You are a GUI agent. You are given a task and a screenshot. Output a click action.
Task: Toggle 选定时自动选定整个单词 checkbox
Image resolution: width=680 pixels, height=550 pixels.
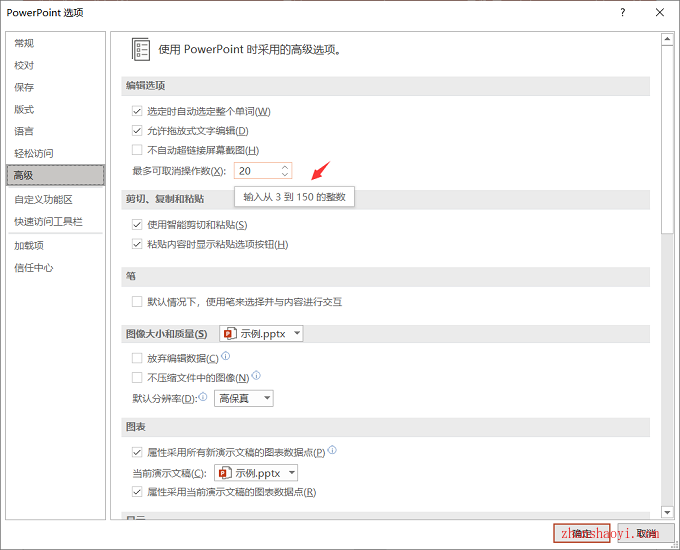tap(137, 111)
